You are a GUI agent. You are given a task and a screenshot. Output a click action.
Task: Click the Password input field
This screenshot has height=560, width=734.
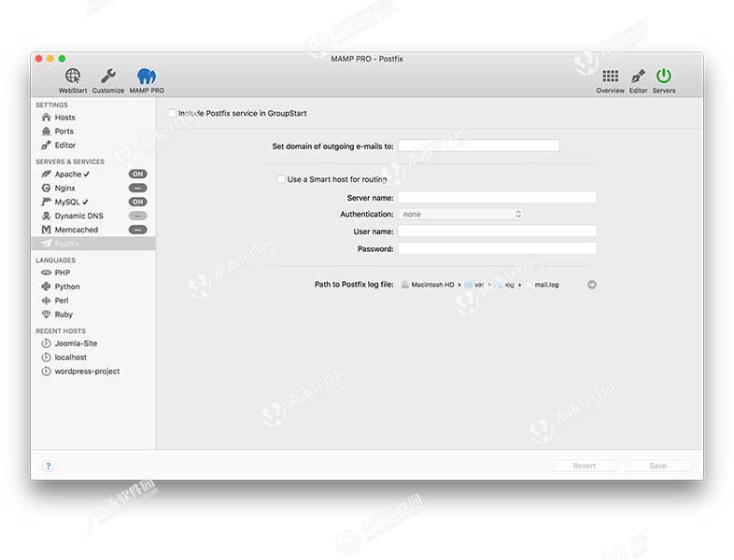[498, 248]
